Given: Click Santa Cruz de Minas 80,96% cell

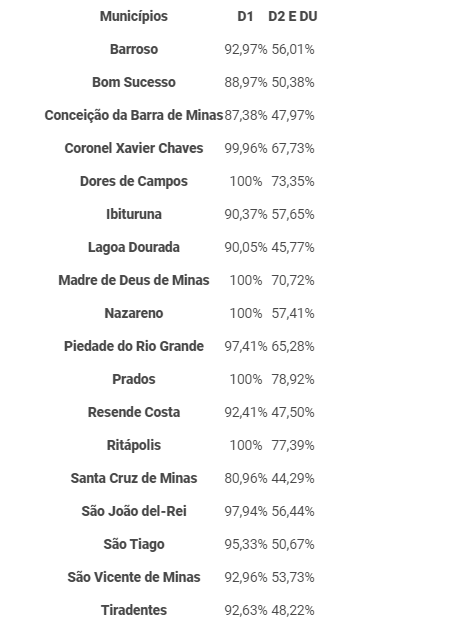Looking at the screenshot, I should click(x=246, y=478).
